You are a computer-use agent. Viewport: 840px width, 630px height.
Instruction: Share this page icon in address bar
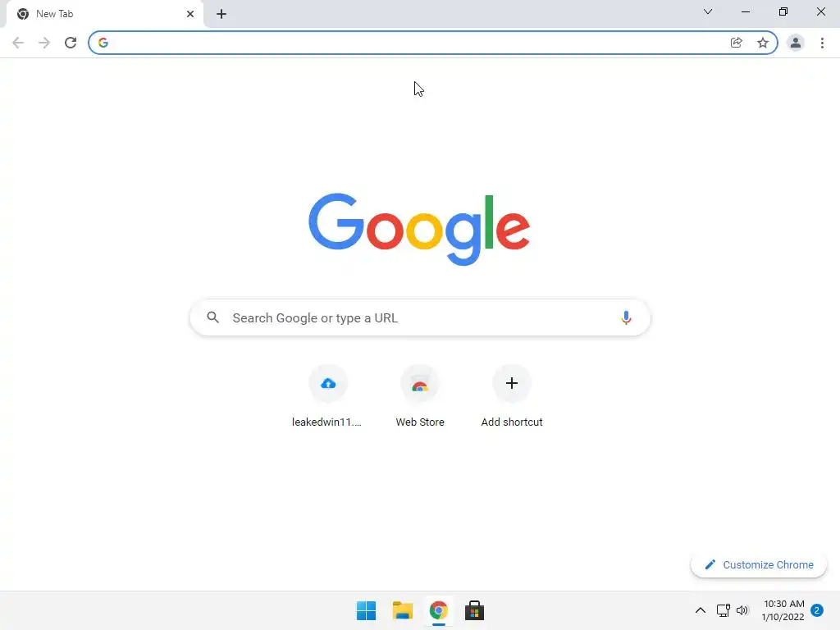click(x=737, y=43)
